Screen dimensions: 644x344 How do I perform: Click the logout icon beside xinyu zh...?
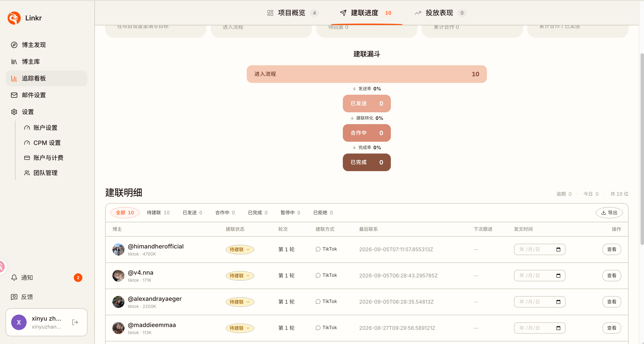(x=75, y=322)
